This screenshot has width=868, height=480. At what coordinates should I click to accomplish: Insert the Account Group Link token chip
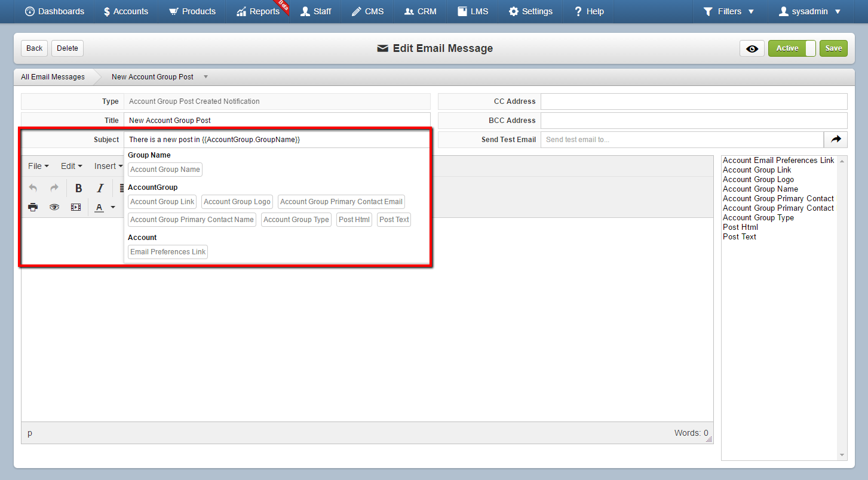[162, 202]
